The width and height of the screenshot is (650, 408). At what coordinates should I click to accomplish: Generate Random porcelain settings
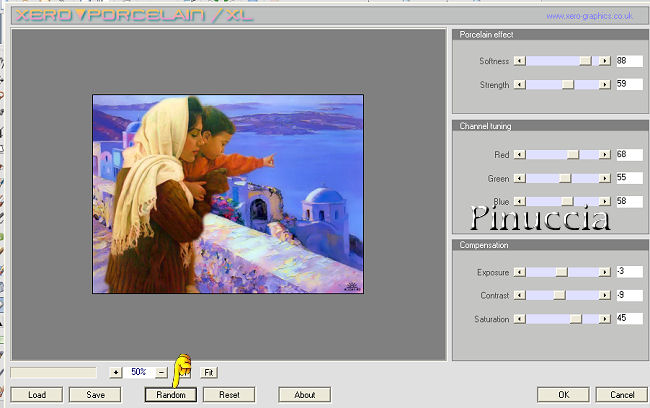171,395
